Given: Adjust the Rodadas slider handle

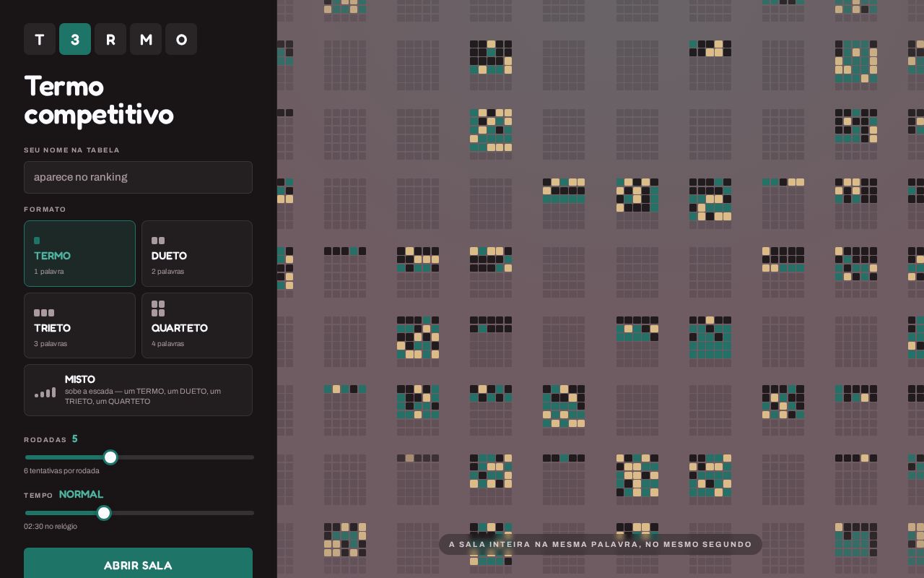Looking at the screenshot, I should pyautogui.click(x=110, y=457).
